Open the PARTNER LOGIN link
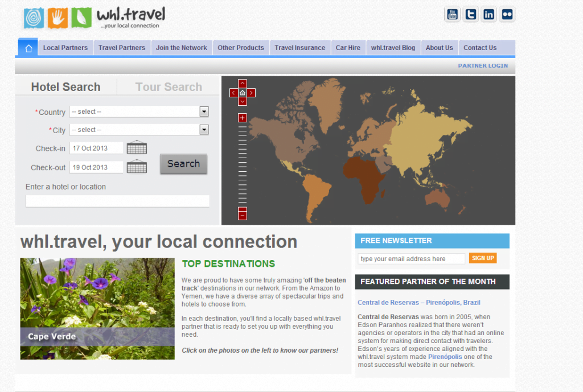This screenshot has width=583, height=392. coord(483,66)
